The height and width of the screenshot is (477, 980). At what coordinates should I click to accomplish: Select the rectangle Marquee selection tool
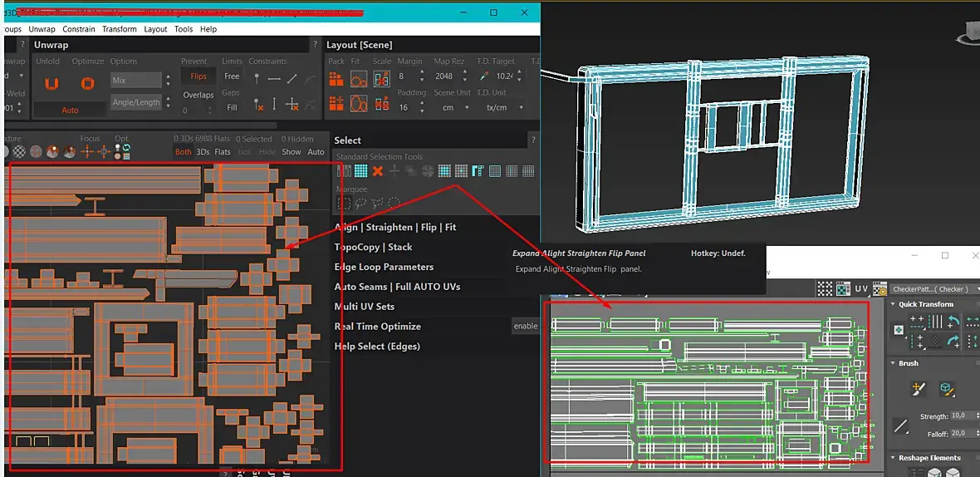343,202
